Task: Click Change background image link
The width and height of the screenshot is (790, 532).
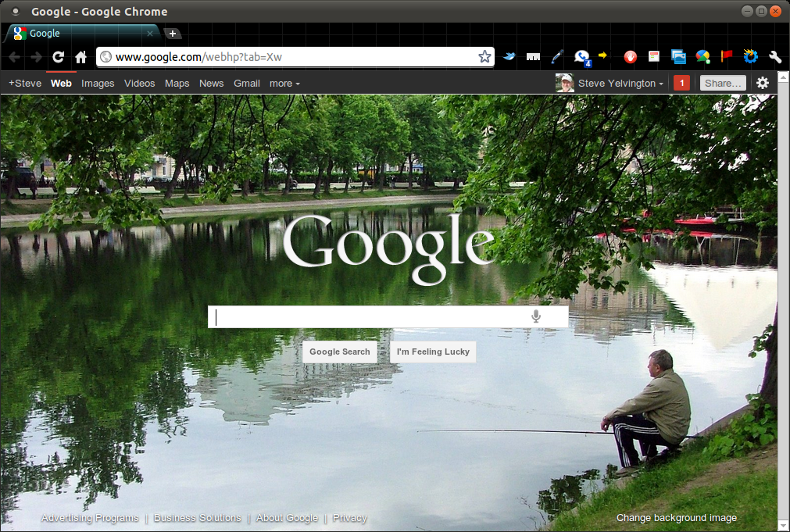Action: [677, 517]
